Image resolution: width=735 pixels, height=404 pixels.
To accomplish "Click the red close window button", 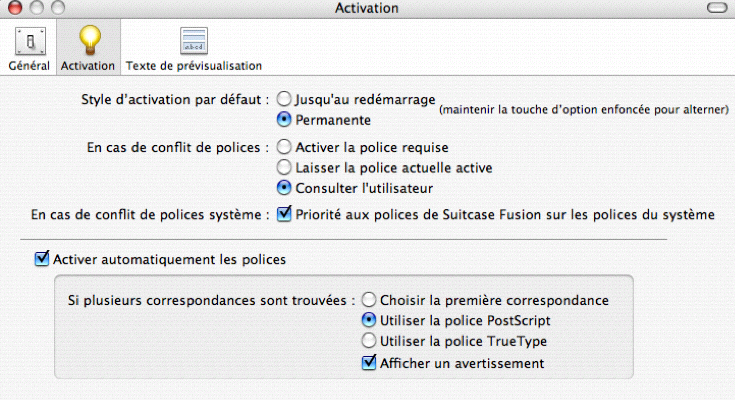I will tap(15, 7).
